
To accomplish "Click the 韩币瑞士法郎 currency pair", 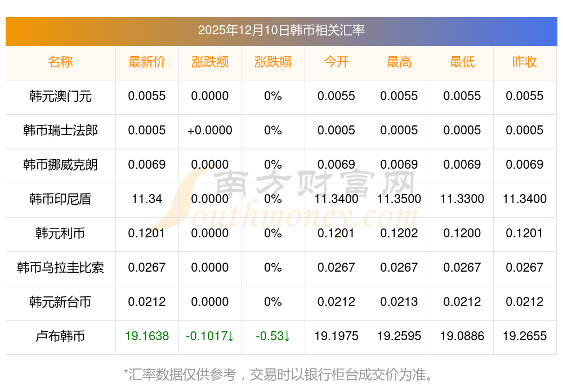I will 60,130.
